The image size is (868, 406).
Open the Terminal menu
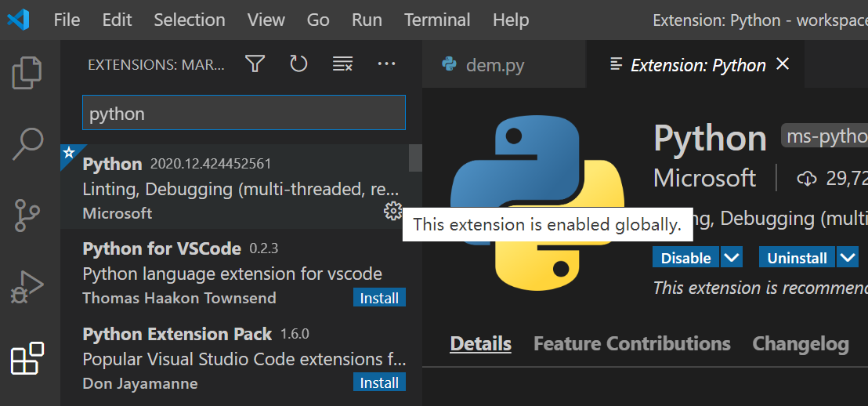click(x=437, y=20)
